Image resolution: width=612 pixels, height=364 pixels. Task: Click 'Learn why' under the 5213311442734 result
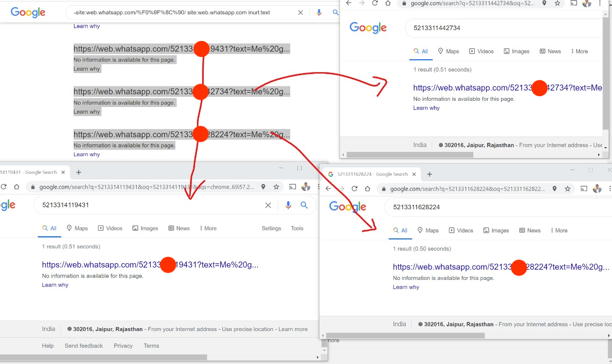(x=426, y=108)
